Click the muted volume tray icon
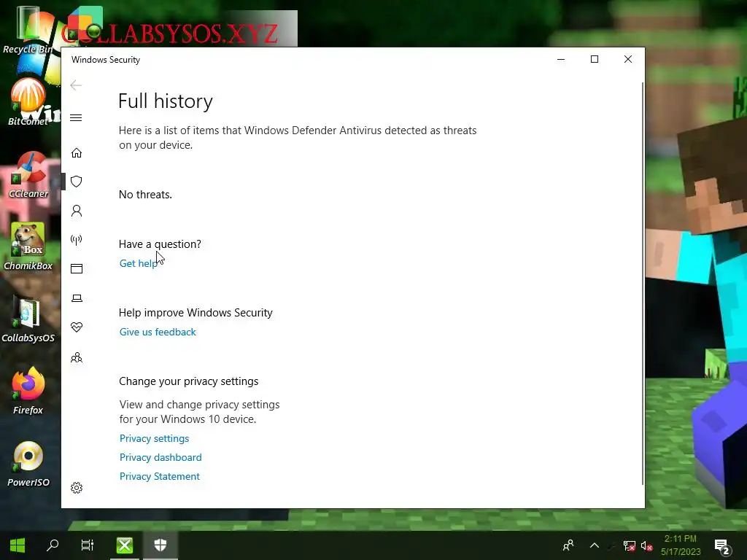Screen dimensions: 747x560 [646, 545]
